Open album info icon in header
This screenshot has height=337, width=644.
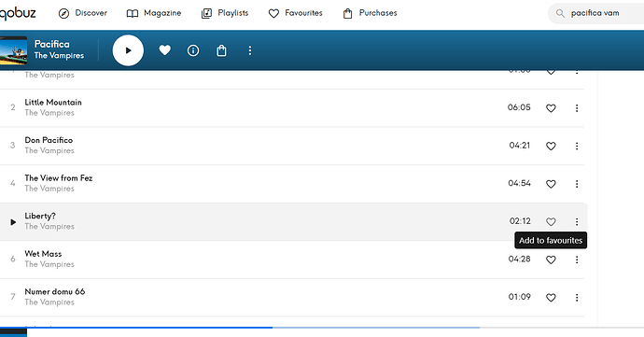click(193, 50)
